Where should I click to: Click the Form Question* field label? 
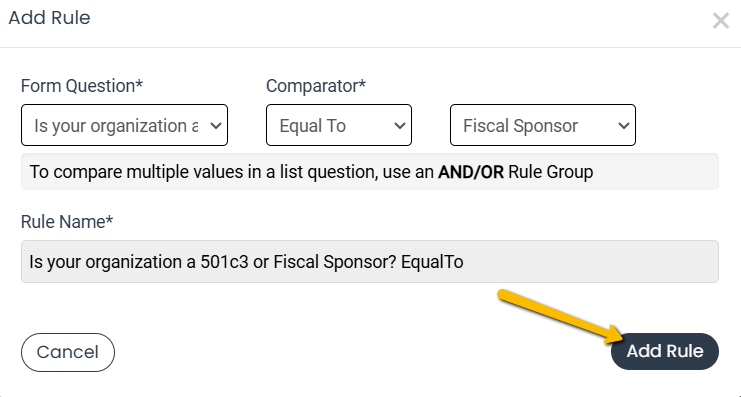(82, 86)
